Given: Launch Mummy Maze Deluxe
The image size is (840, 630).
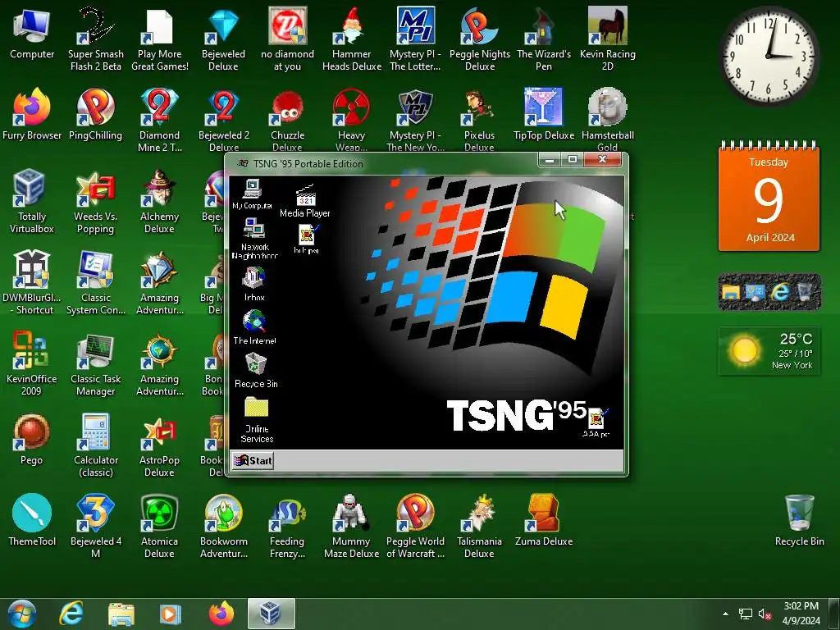Looking at the screenshot, I should 351,526.
